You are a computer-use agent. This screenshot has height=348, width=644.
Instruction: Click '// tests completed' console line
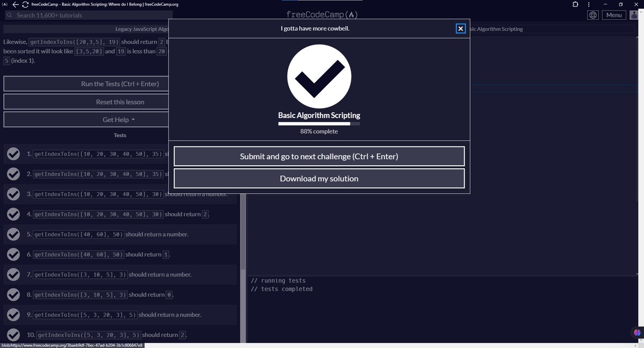pyautogui.click(x=282, y=289)
